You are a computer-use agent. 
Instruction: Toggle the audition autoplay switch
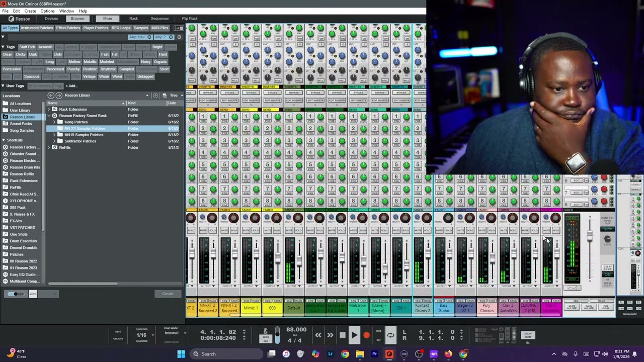click(x=16, y=294)
